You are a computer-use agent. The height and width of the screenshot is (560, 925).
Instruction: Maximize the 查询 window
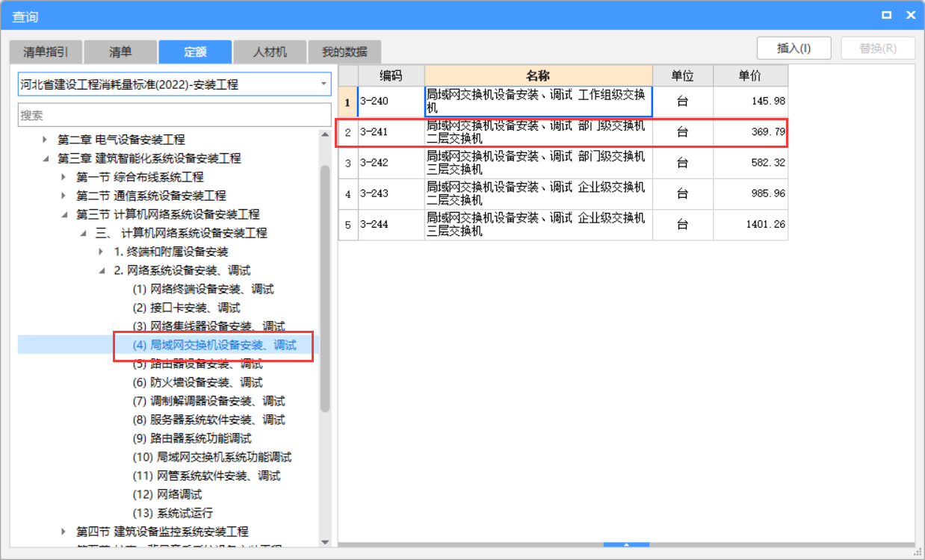coord(886,15)
